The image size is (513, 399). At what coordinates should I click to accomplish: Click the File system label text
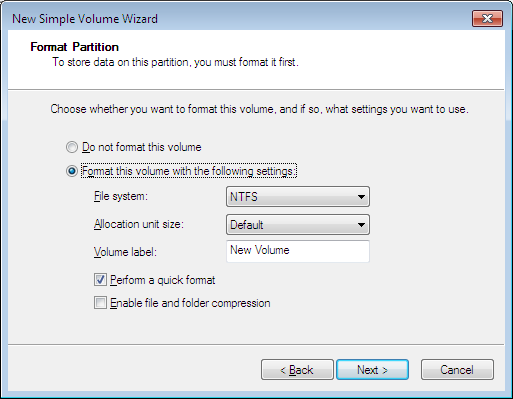tap(121, 196)
